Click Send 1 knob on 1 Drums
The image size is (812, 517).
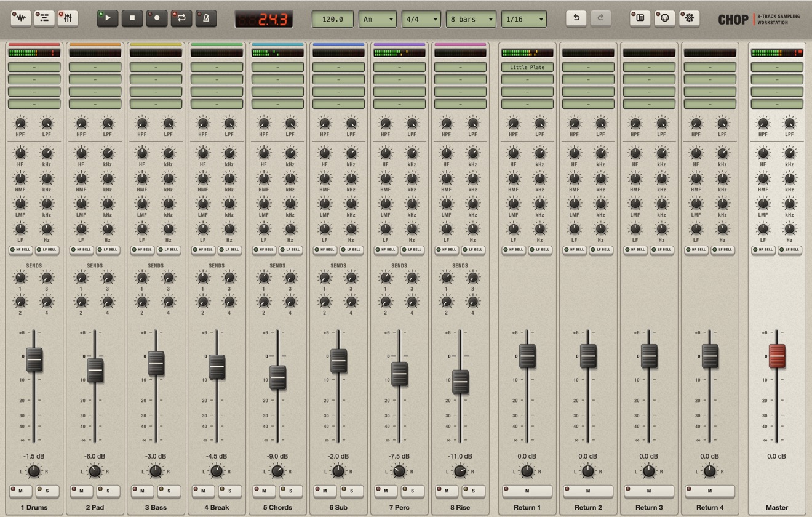pyautogui.click(x=20, y=278)
